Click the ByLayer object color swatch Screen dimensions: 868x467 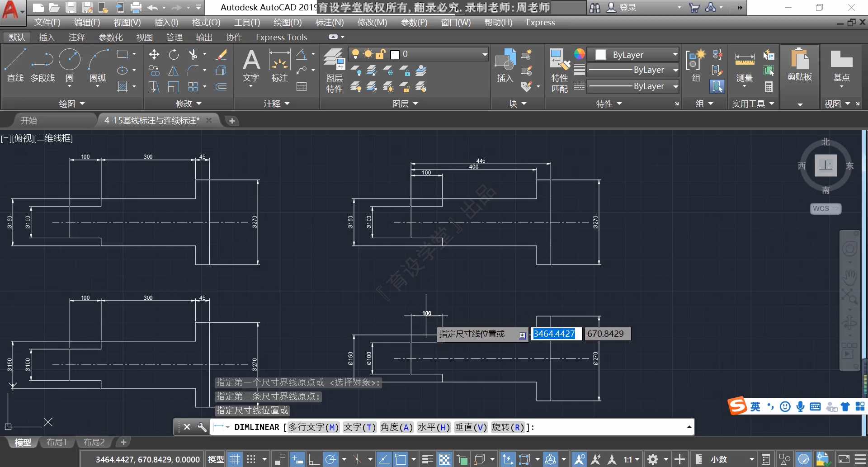(x=601, y=55)
